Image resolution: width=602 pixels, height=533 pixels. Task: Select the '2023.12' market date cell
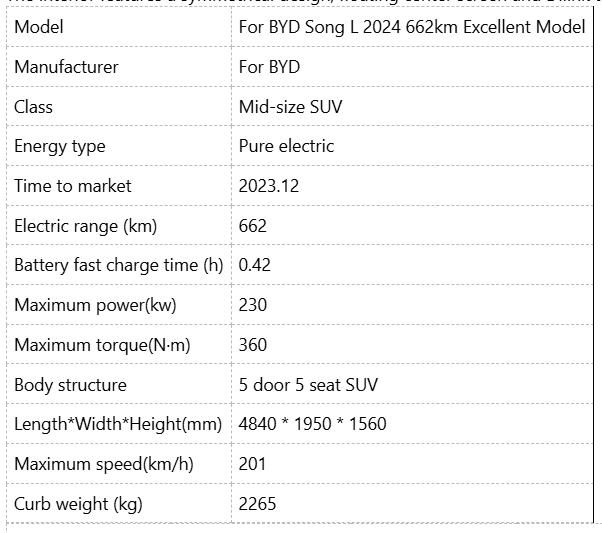(x=269, y=186)
